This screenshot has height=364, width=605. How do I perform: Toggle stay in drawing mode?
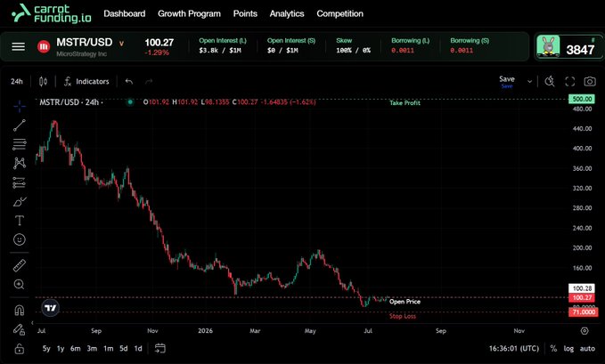(20, 329)
